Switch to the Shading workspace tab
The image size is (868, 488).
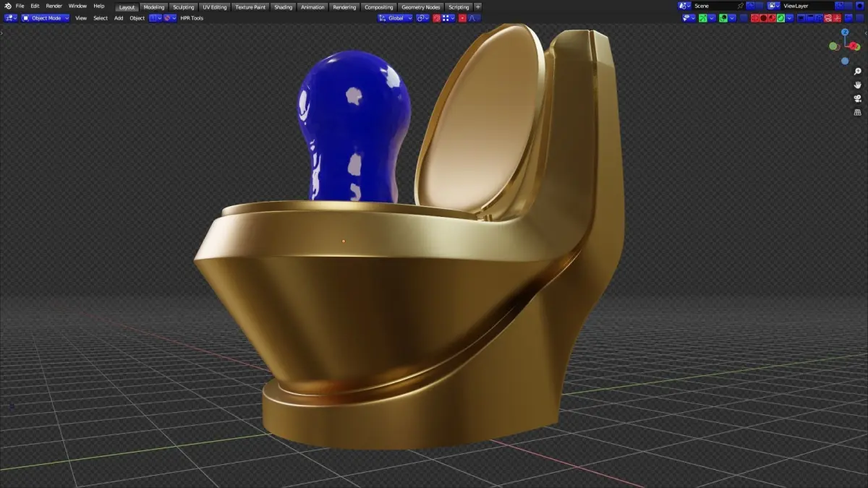coord(284,7)
